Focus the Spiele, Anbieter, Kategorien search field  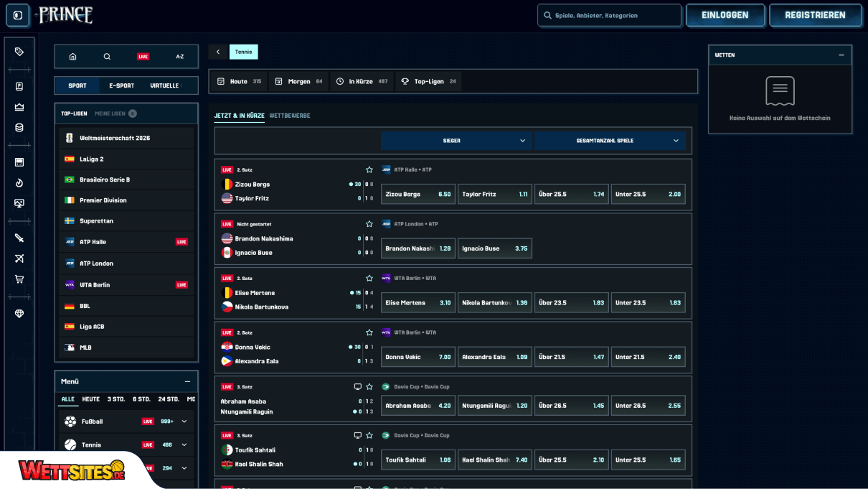(x=610, y=15)
